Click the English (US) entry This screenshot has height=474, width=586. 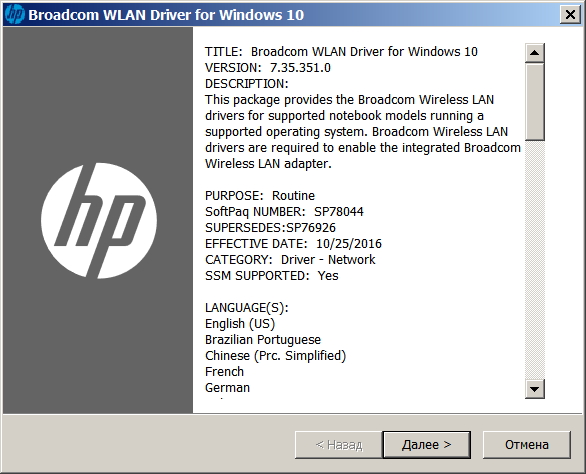[x=240, y=324]
